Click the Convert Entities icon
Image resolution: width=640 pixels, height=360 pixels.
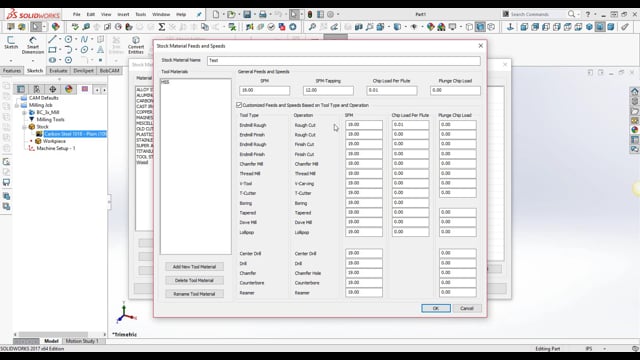[136, 44]
